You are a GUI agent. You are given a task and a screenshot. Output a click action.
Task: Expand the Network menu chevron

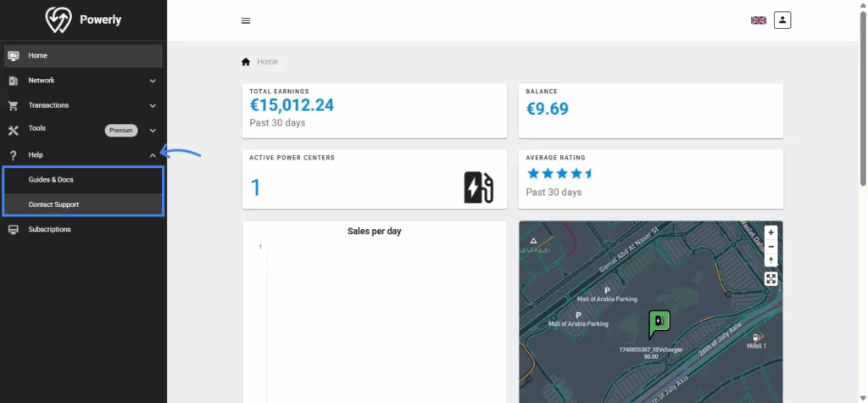(x=153, y=81)
